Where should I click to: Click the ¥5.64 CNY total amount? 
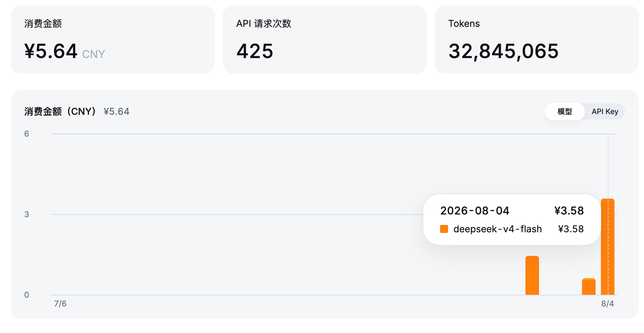(65, 51)
